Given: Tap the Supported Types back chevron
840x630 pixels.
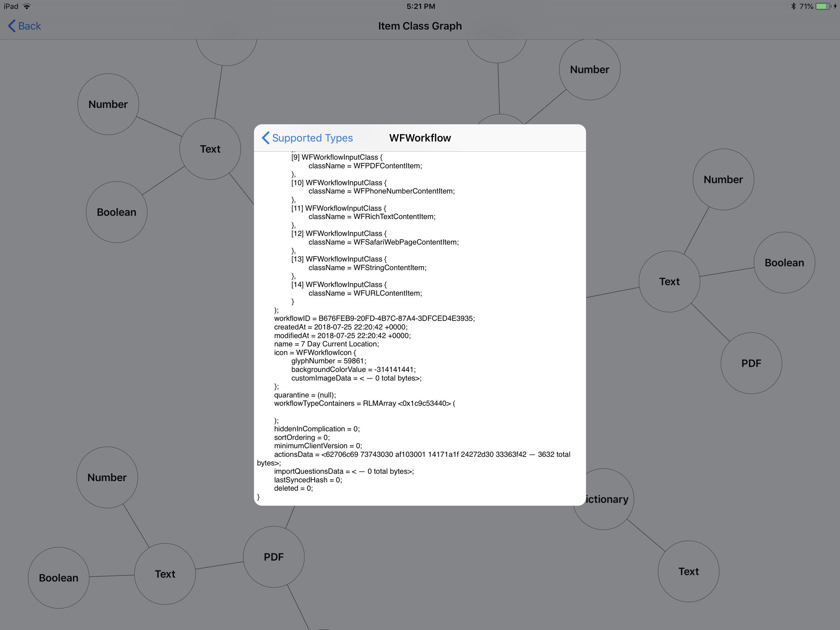Looking at the screenshot, I should [266, 138].
